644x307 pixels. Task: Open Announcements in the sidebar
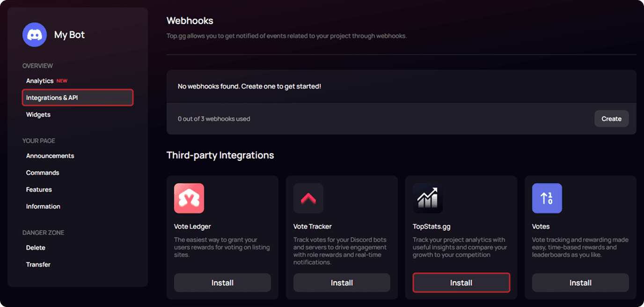pyautogui.click(x=50, y=156)
